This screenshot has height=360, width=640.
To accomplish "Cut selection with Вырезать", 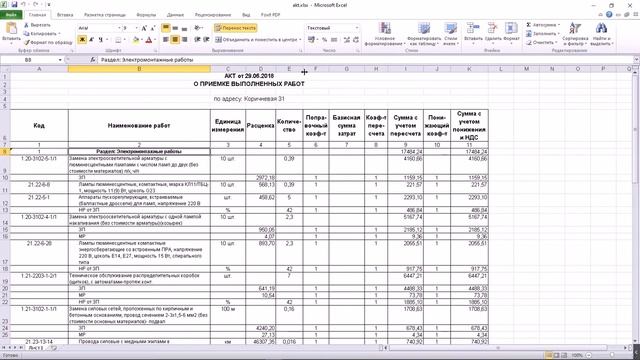I will [38, 25].
